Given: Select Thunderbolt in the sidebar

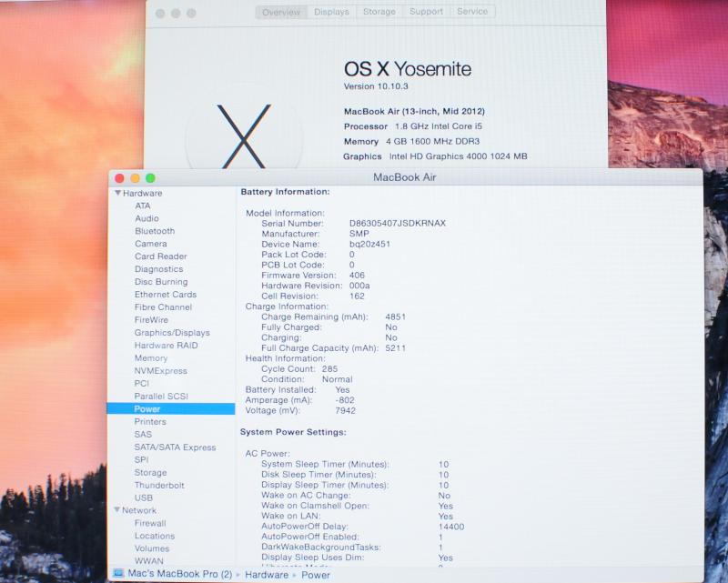Looking at the screenshot, I should [159, 485].
